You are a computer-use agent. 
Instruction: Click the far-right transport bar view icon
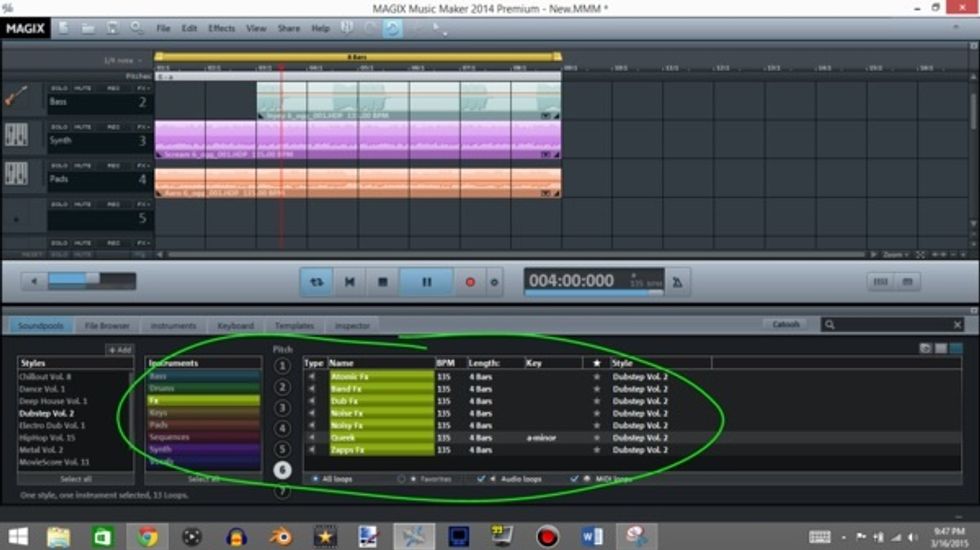point(908,282)
